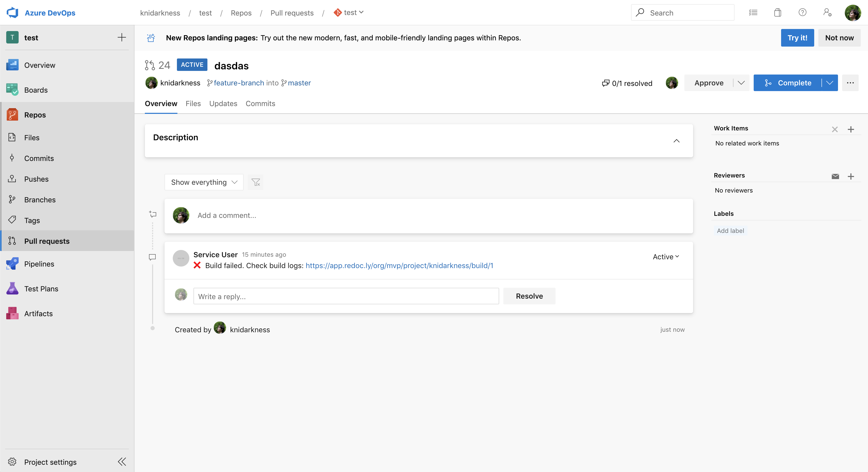Viewport: 868px width, 472px height.
Task: Open Pushes in the sidebar
Action: tap(67, 179)
